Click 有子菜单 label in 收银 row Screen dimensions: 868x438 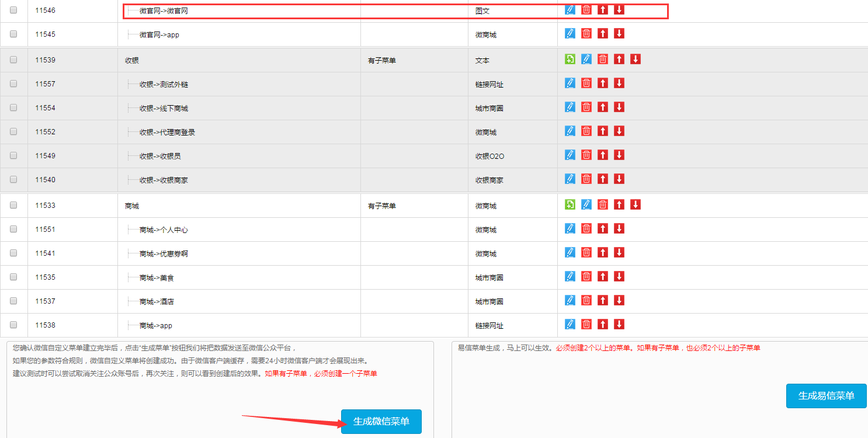click(x=382, y=61)
